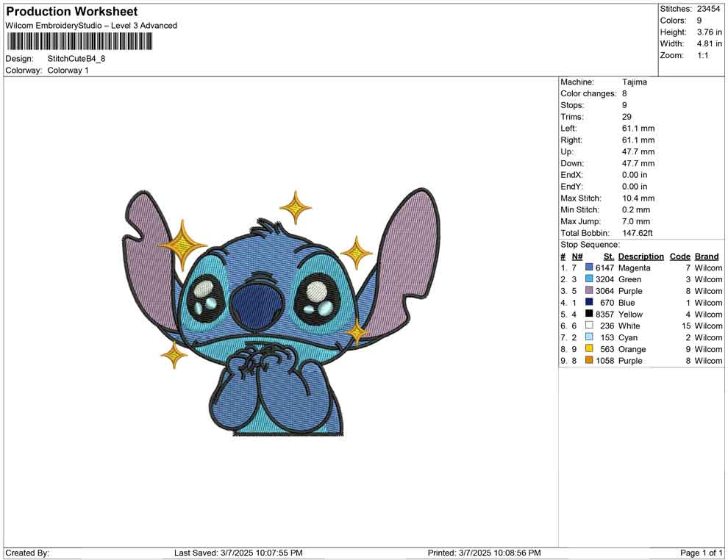Select the 'Orange' description in row 8
This screenshot has height=560, width=728.
click(632, 349)
